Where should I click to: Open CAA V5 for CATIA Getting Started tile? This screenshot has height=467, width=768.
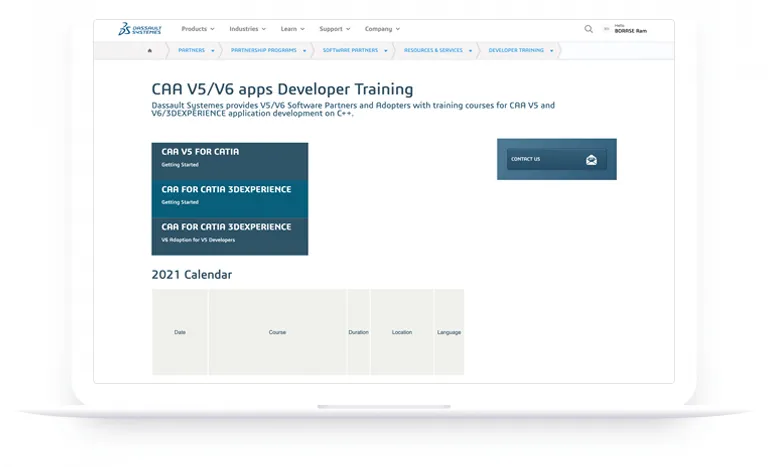pyautogui.click(x=230, y=161)
